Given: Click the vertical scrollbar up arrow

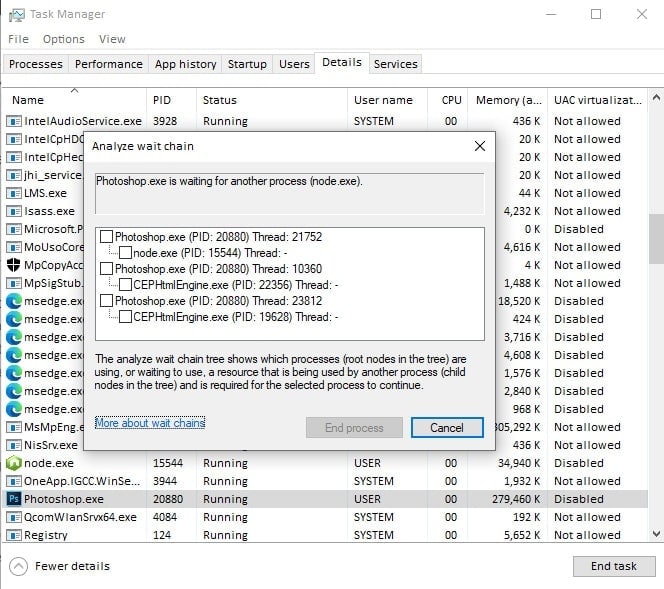Looking at the screenshot, I should pyautogui.click(x=656, y=98).
